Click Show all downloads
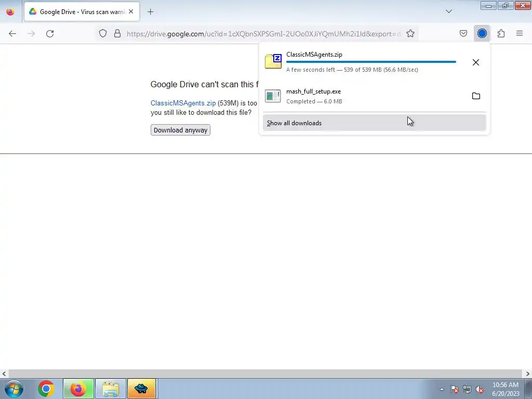532x399 pixels. 374,123
